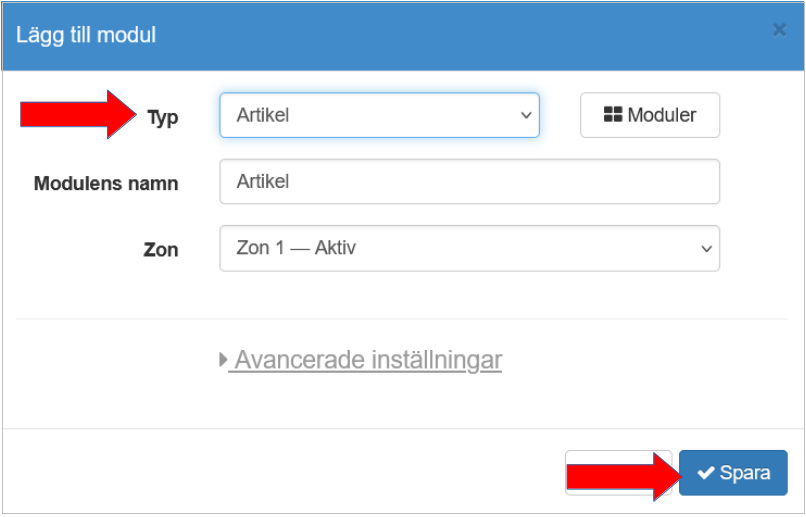This screenshot has width=806, height=517.
Task: Click the disclosure triangle beside Avancerade inställningar
Action: tap(223, 359)
